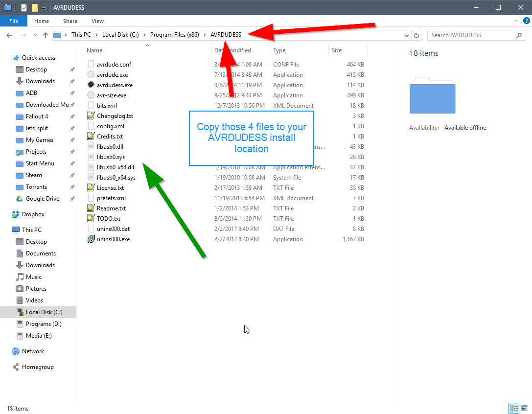The height and width of the screenshot is (414, 532).
Task: Open the pinned ADB folder
Action: point(31,93)
